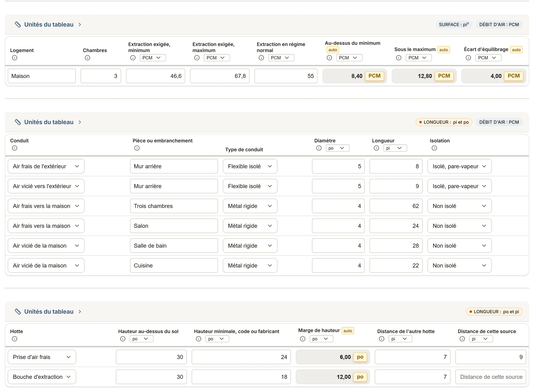Open the Prise d'air frais dropdown
Viewport: 534px width, 392px height.
coord(42,357)
